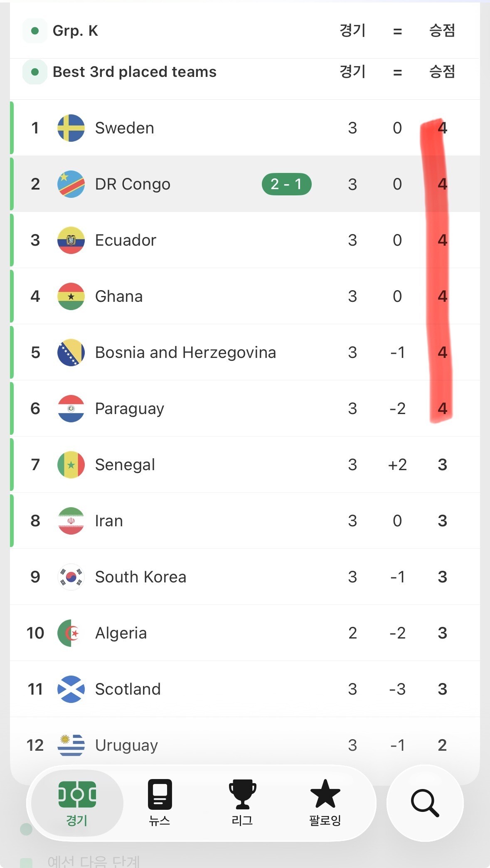Tap the Iran flag icon

pos(71,521)
